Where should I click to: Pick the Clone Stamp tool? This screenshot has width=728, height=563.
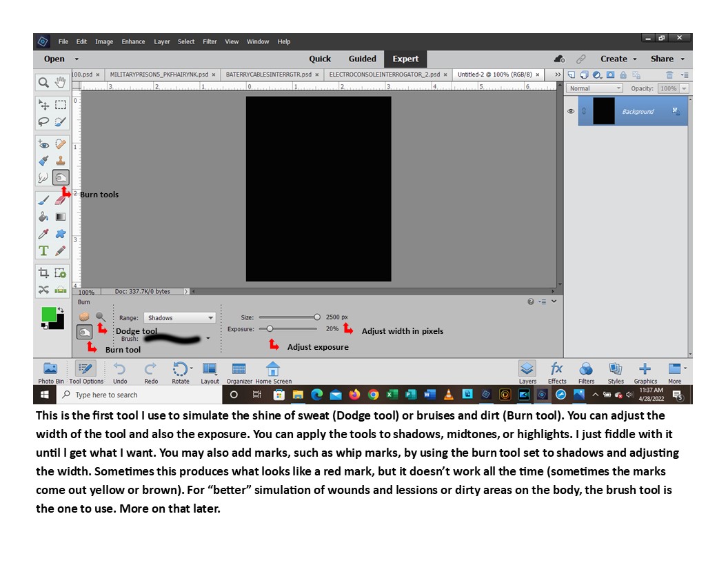coord(61,160)
